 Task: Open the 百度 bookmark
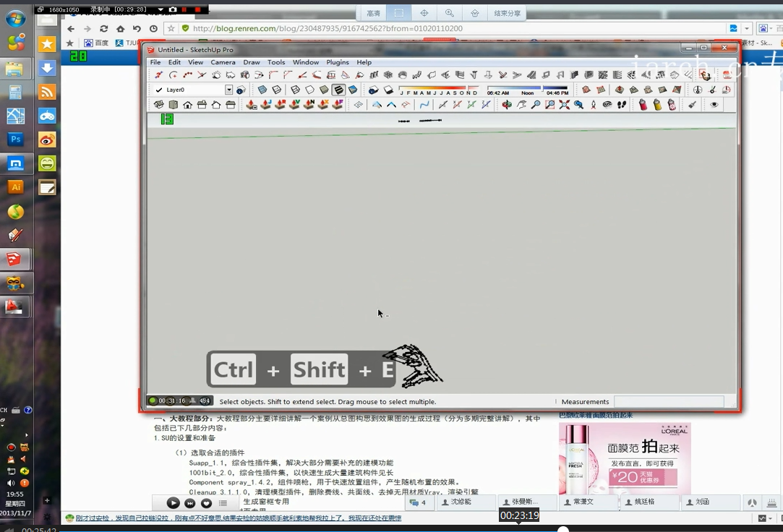click(96, 43)
